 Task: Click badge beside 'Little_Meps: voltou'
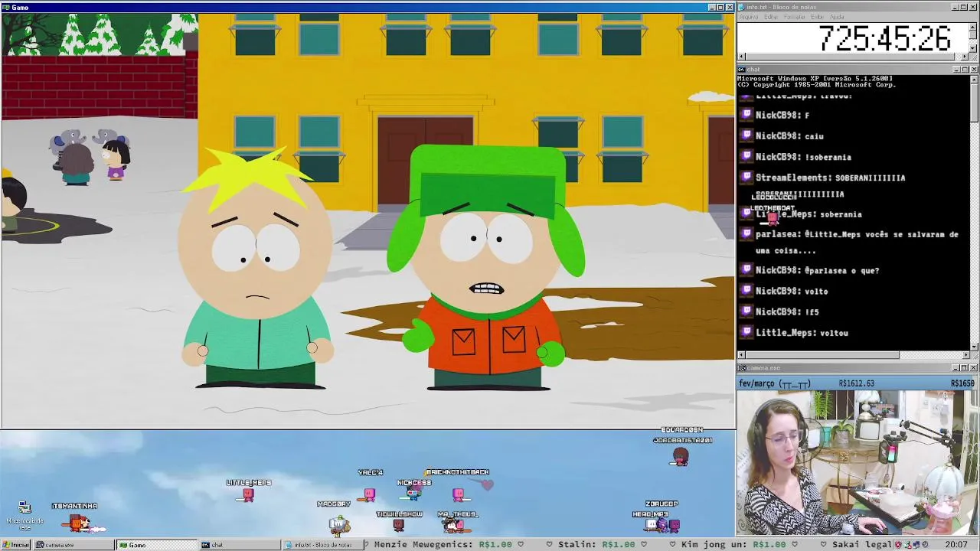pyautogui.click(x=747, y=332)
